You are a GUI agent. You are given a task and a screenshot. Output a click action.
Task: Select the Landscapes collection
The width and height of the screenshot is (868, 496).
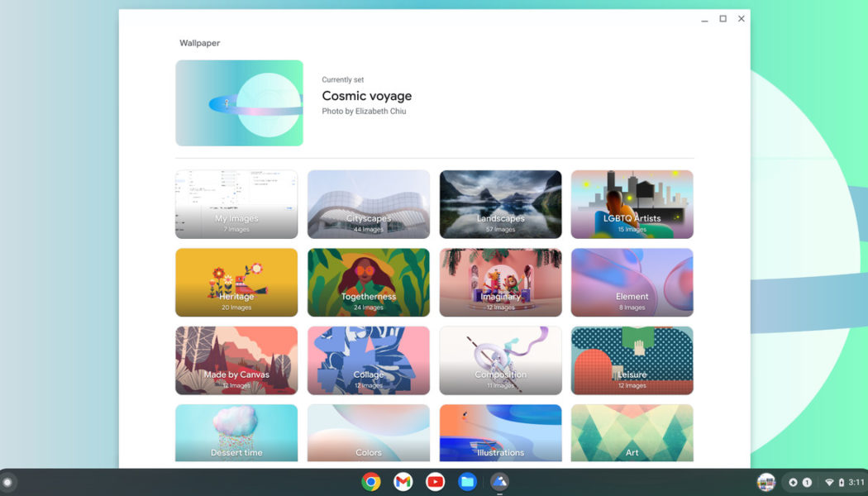(500, 203)
